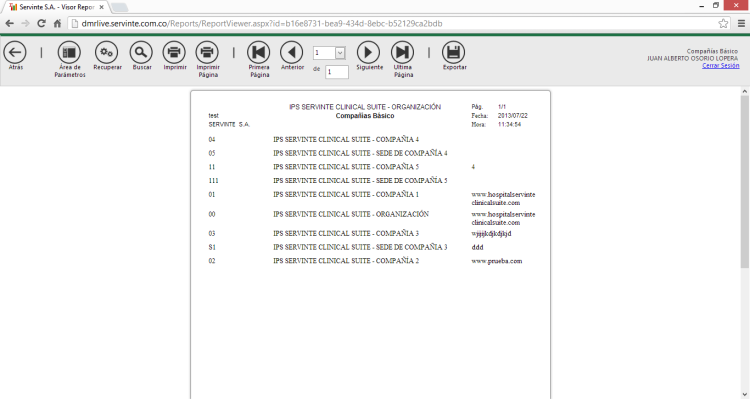Click the Cerrar Sesión link

point(720,65)
